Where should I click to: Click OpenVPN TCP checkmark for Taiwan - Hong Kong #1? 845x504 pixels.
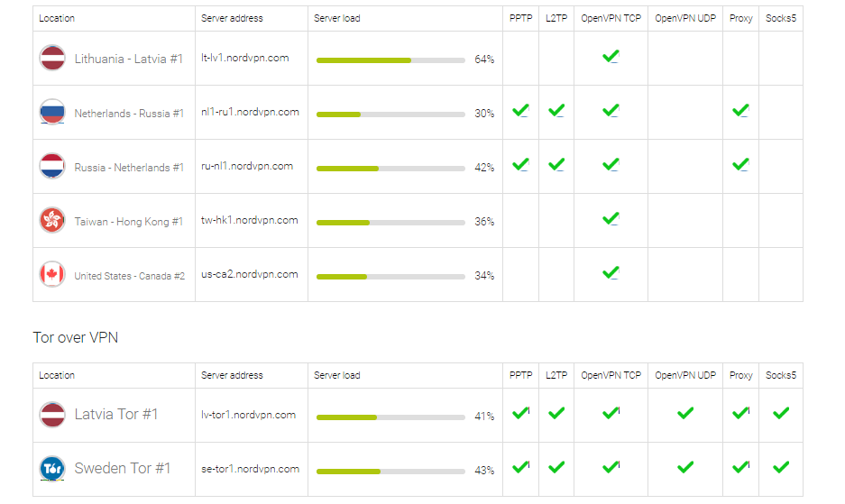click(611, 218)
